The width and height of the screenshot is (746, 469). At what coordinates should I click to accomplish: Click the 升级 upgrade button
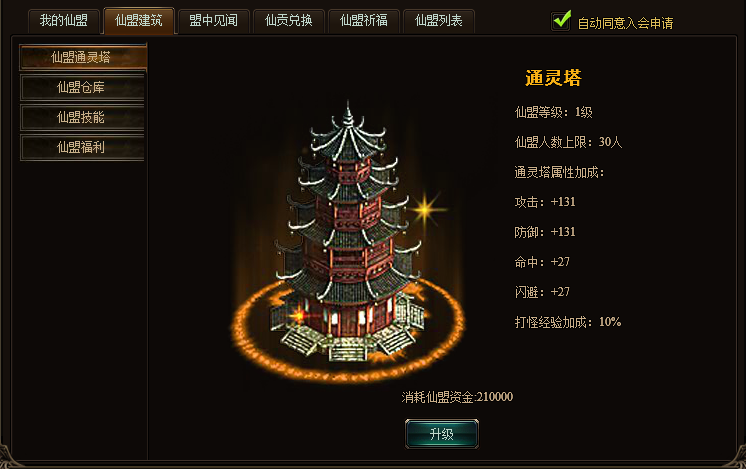(x=442, y=434)
